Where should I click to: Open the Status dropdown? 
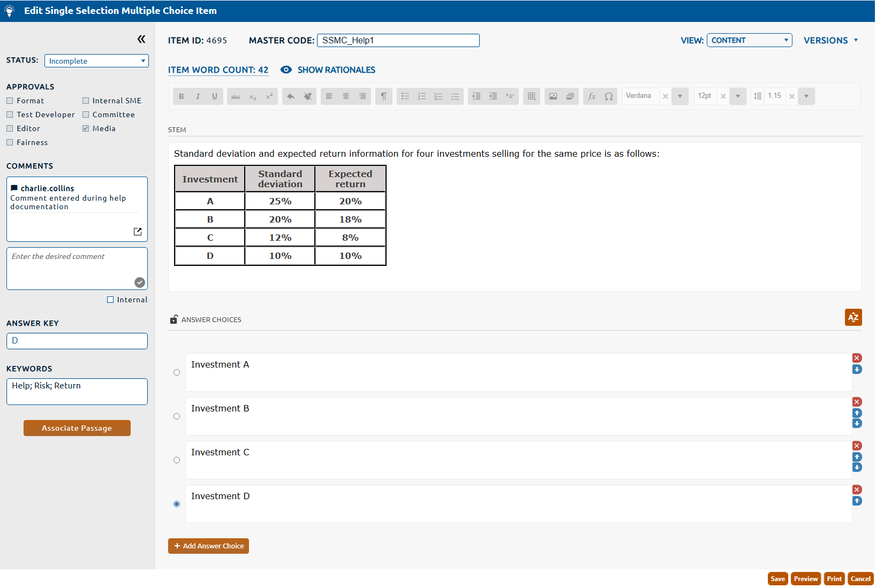tap(96, 61)
